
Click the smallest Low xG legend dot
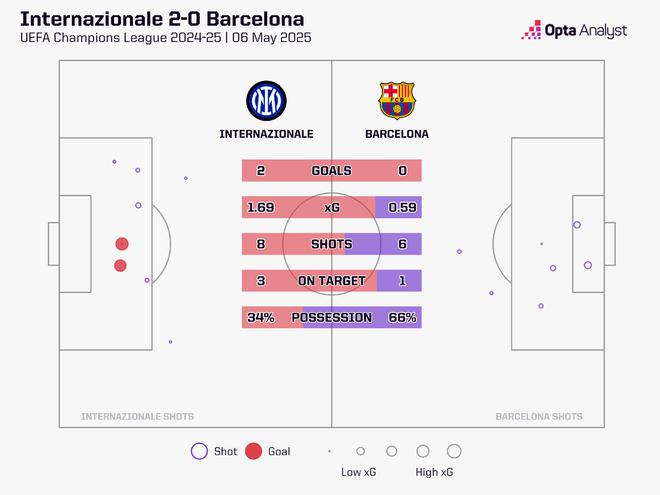point(329,451)
